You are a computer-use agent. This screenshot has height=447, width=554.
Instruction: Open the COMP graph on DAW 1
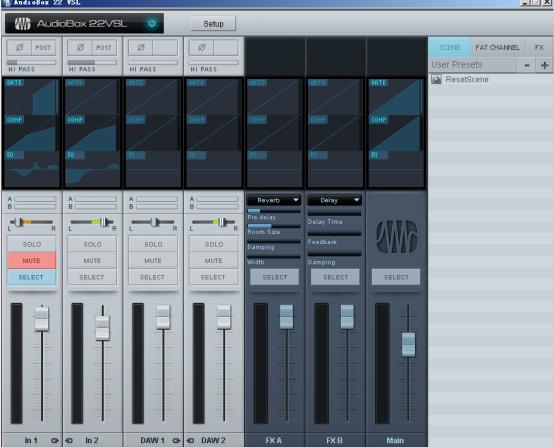tap(153, 133)
